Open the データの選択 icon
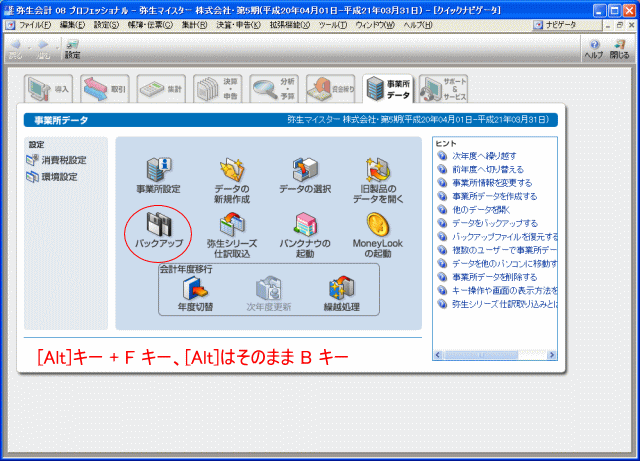Screen dimensions: 640x461 [305, 175]
